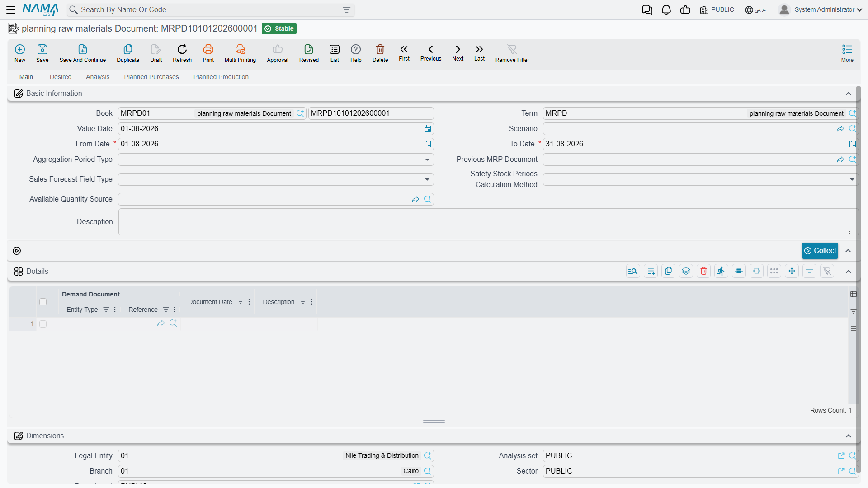Switch to the Main tab

pos(26,77)
